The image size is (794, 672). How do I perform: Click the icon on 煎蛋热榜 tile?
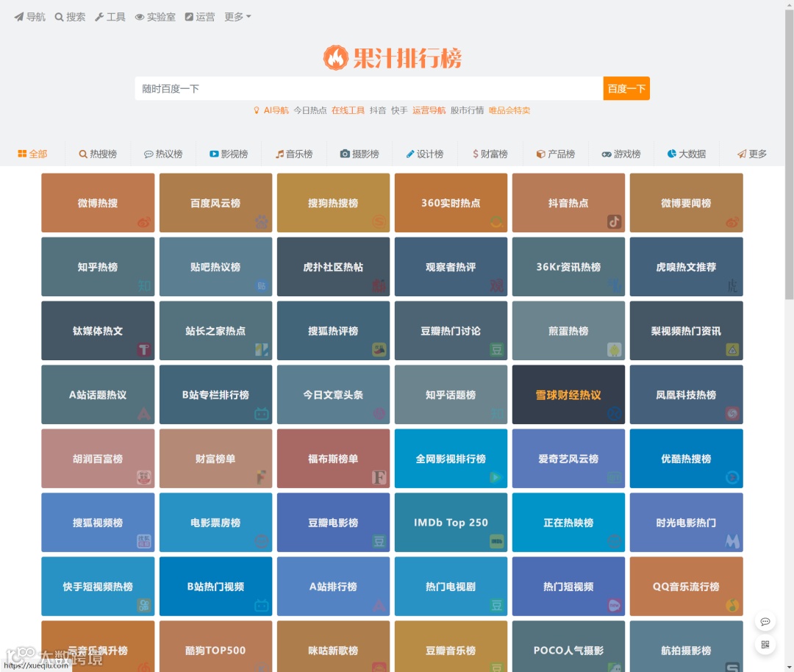(614, 350)
